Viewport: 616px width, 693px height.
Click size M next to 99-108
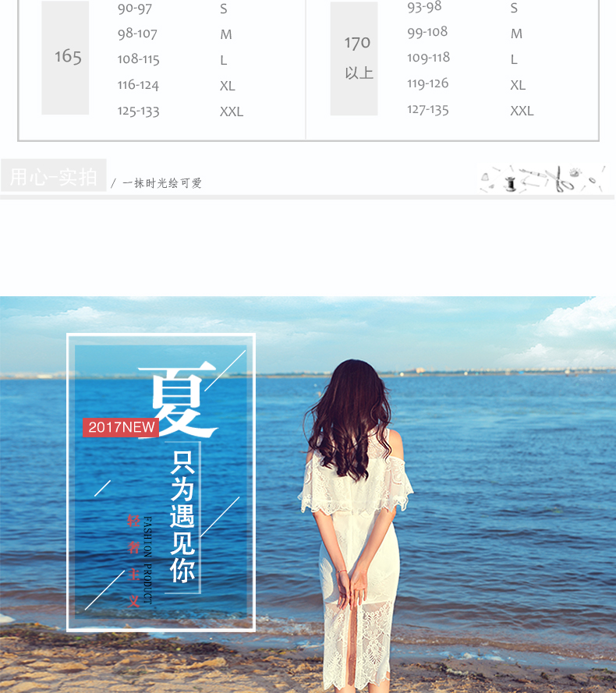[x=516, y=34]
